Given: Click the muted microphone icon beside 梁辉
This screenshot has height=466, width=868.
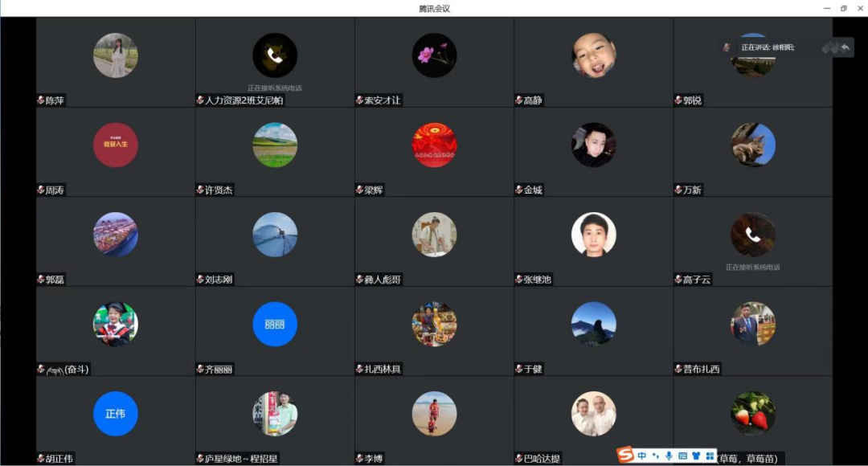Looking at the screenshot, I should tap(359, 190).
